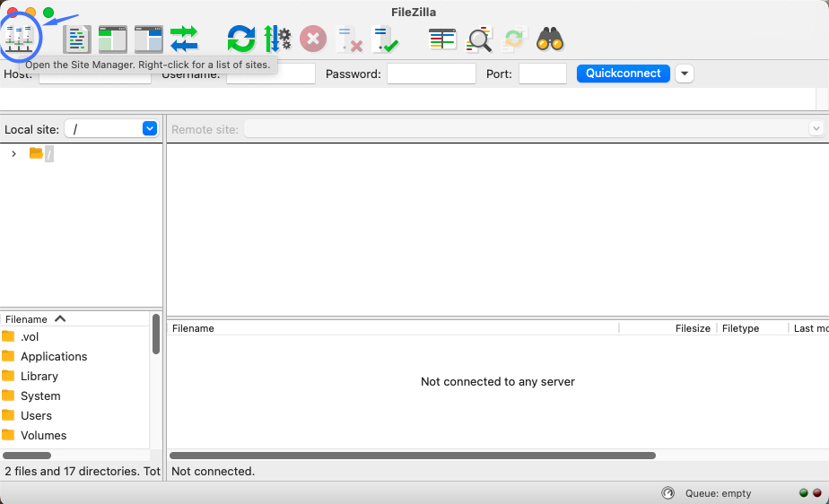Click the speed limits indicator icon
This screenshot has width=829, height=504.
pyautogui.click(x=668, y=493)
